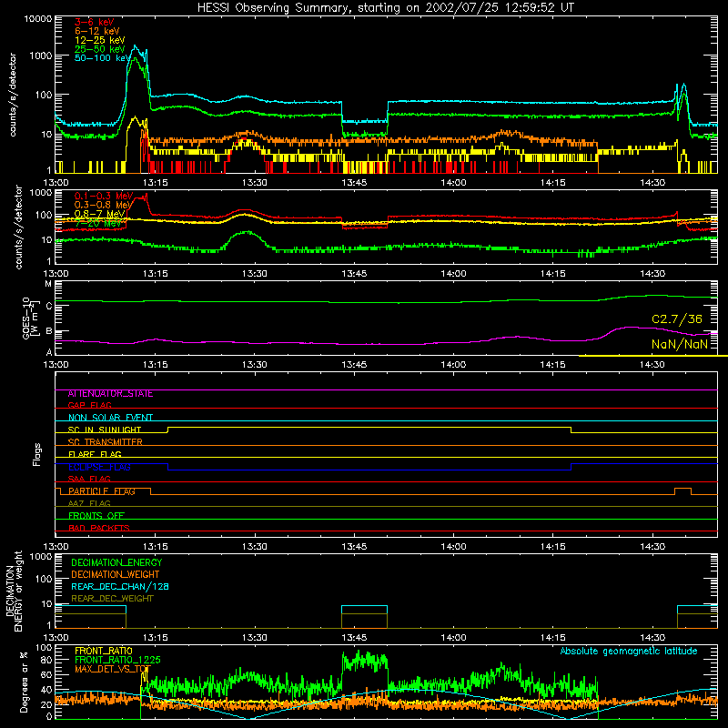
Task: Click the 'M' class tick in GOES panel
Action: tap(48, 284)
